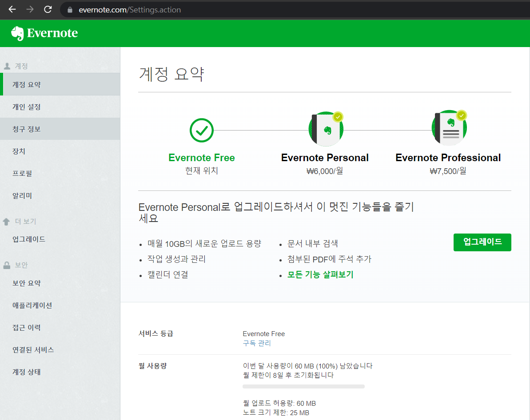
Task: Click the 월 업로드 허용량: 60 MB text
Action: [279, 404]
